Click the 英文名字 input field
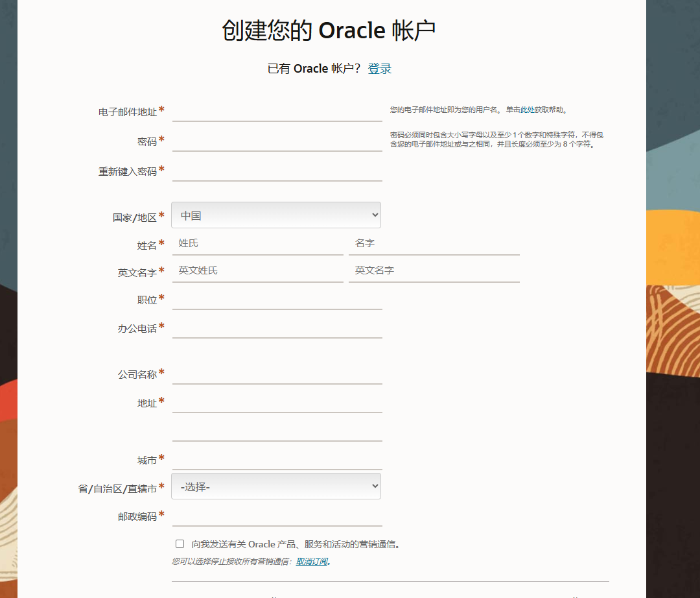Viewport: 700px width, 598px height. (434, 272)
